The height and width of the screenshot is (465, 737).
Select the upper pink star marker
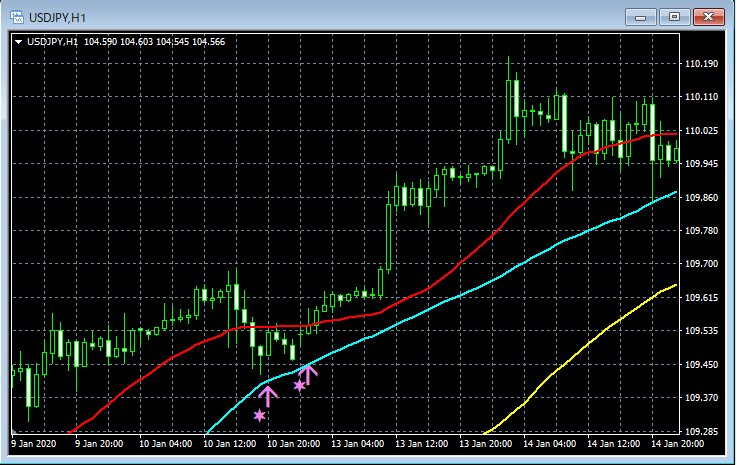pos(299,386)
